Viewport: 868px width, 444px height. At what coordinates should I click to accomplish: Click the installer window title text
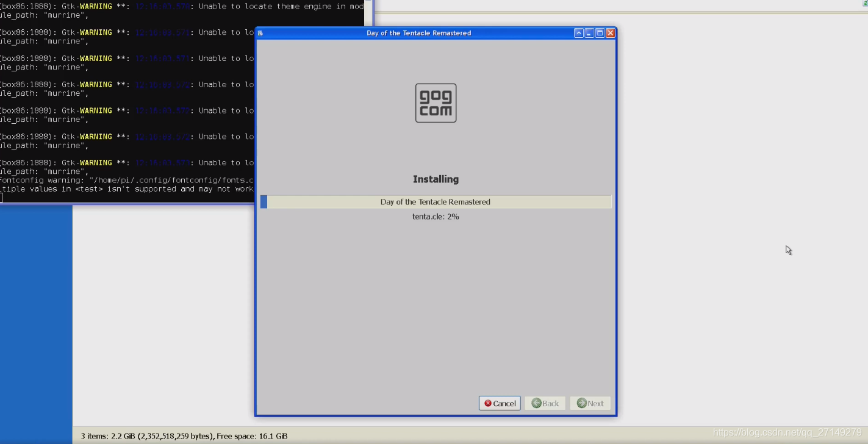pos(418,33)
